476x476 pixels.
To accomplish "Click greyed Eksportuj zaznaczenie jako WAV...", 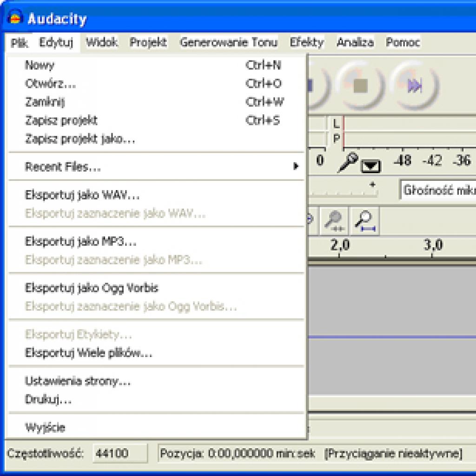I will [x=156, y=213].
